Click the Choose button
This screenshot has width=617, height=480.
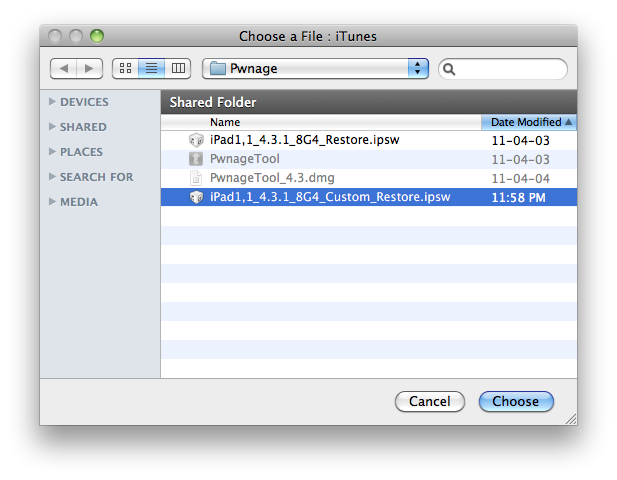click(x=516, y=401)
